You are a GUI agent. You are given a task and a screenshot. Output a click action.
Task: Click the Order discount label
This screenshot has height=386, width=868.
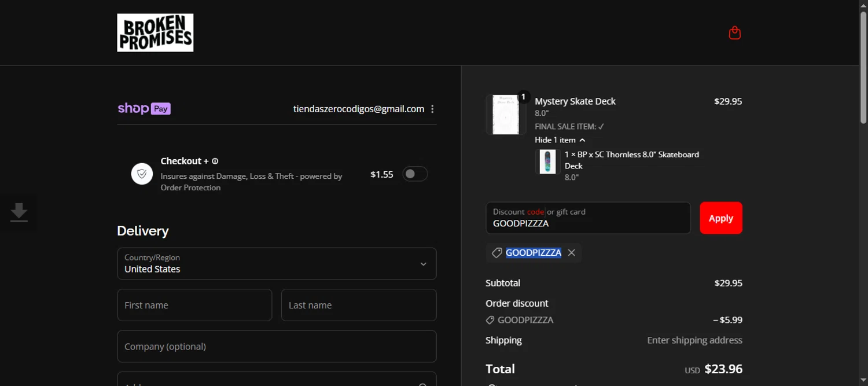[x=517, y=303]
